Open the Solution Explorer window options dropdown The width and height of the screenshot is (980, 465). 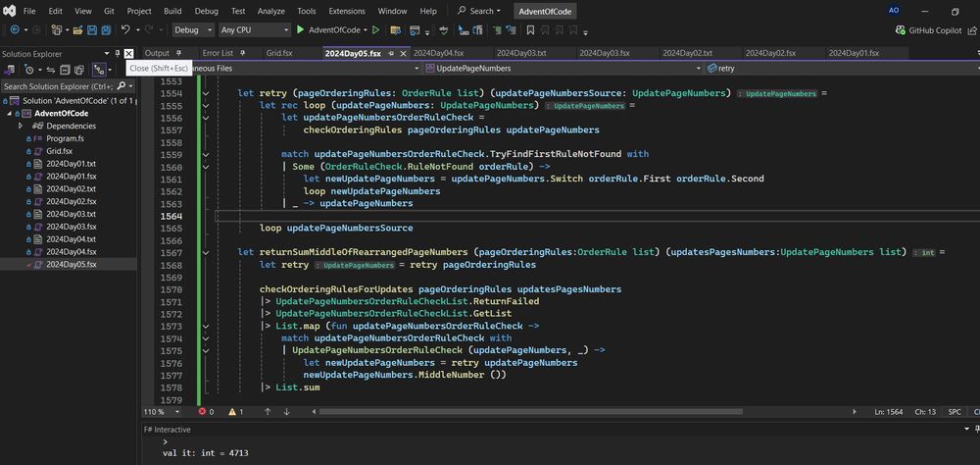pyautogui.click(x=107, y=54)
